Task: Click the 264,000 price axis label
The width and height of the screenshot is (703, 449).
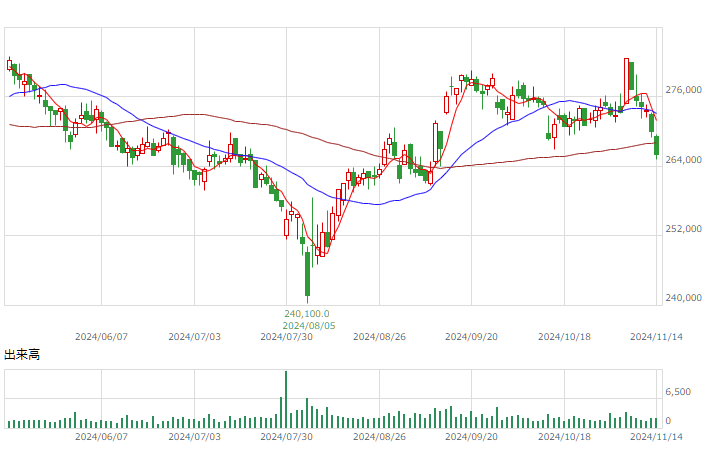Action: [x=683, y=160]
